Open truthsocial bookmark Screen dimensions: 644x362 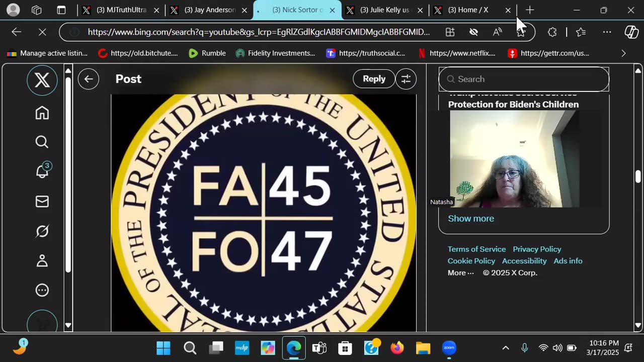[x=366, y=53]
